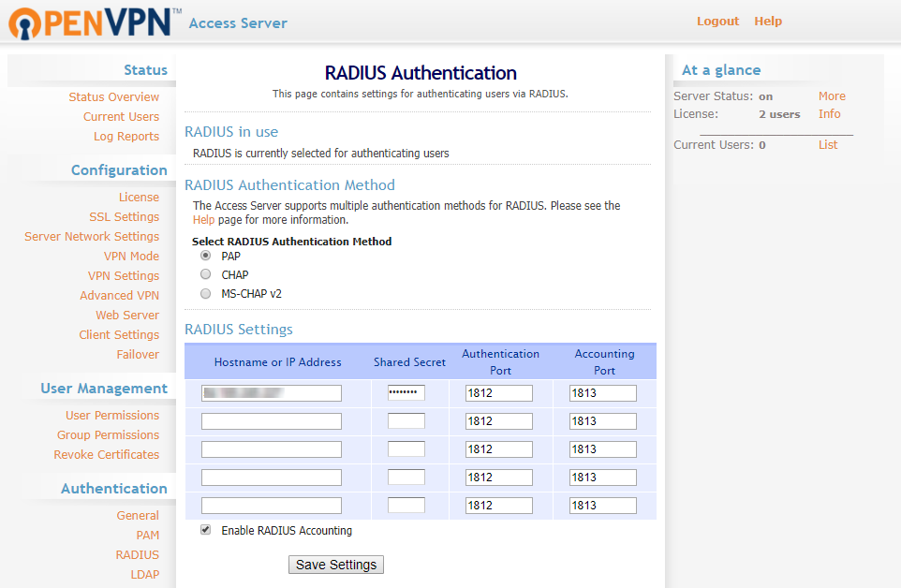Click the Save Settings button

[x=335, y=565]
